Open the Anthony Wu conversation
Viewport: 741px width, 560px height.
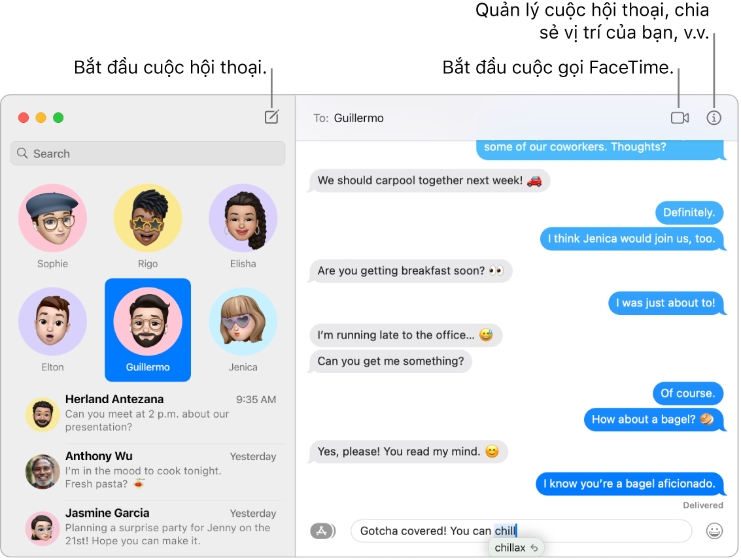pyautogui.click(x=151, y=470)
